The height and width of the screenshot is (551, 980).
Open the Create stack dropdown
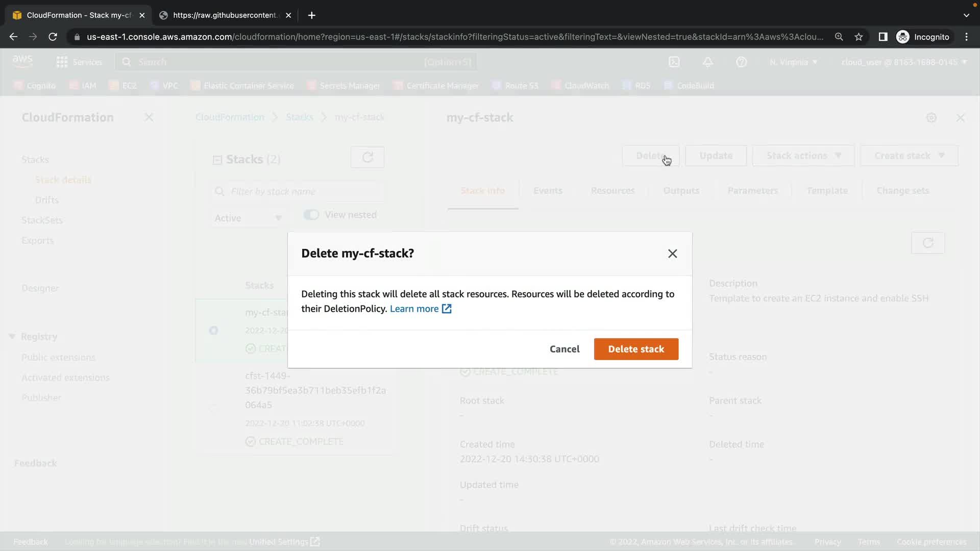coord(909,156)
